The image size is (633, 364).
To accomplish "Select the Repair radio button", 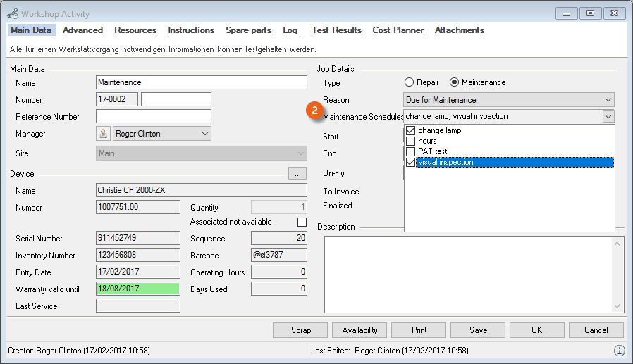I will (x=409, y=82).
